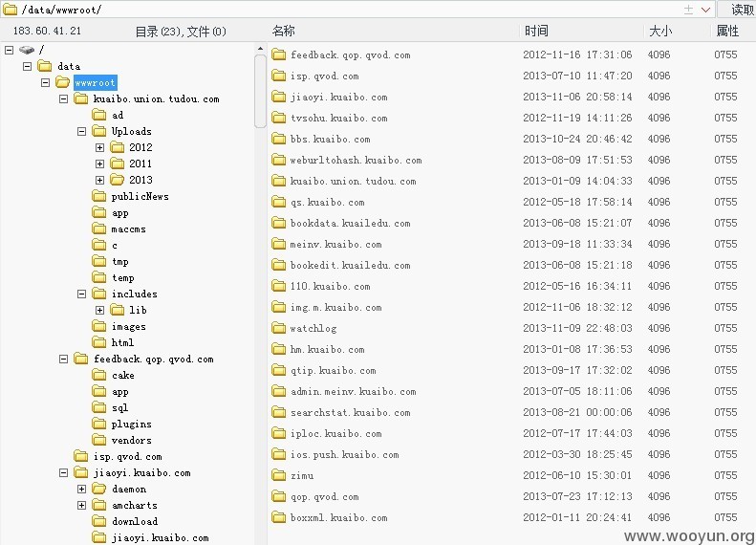Click folder icon of admin.meinv.kuaibo.com
The height and width of the screenshot is (545, 756).
pyautogui.click(x=279, y=391)
